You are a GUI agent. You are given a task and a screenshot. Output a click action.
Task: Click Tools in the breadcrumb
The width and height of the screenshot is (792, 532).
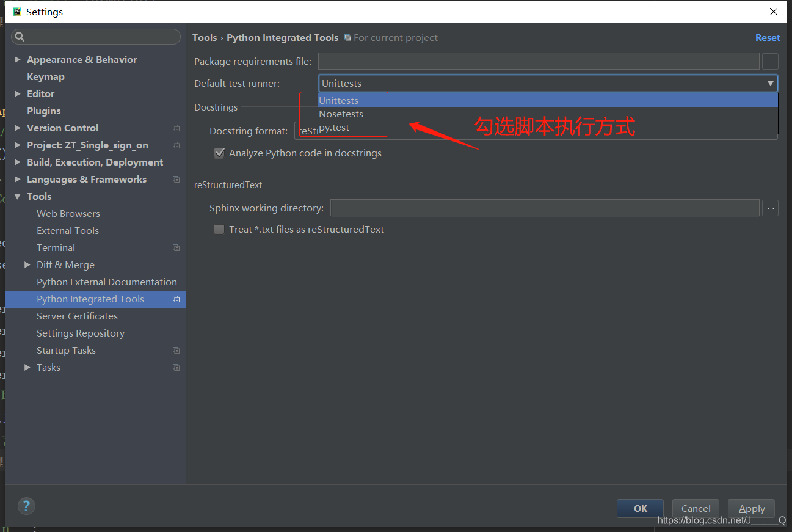(205, 38)
